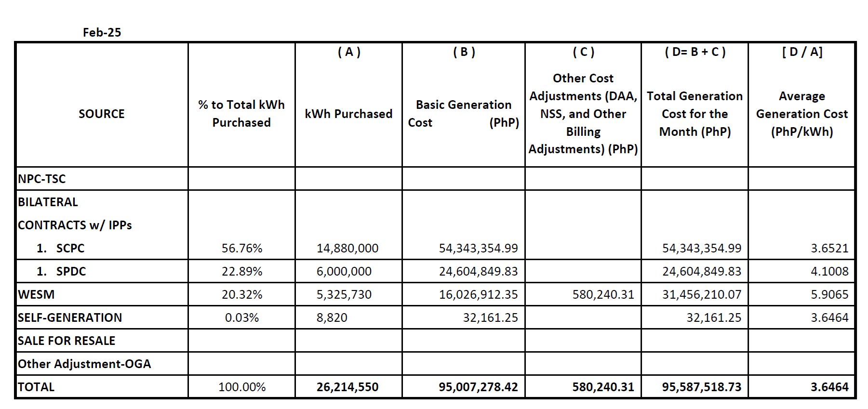This screenshot has height=409, width=868.
Task: Click the WESM row label
Action: pyautogui.click(x=36, y=294)
